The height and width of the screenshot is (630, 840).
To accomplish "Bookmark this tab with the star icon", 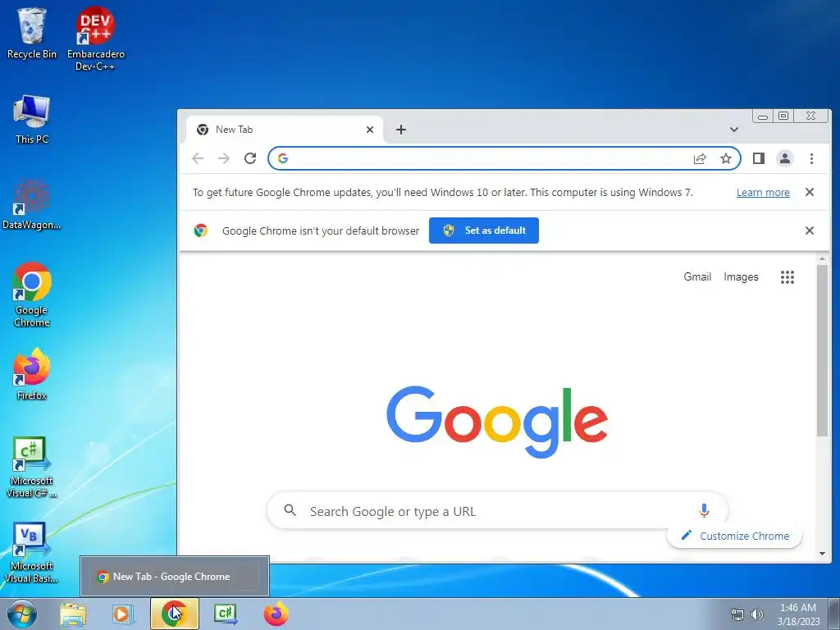I will point(726,158).
